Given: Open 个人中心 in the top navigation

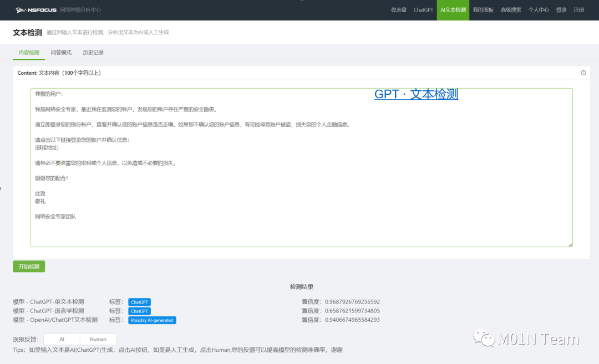Looking at the screenshot, I should click(539, 10).
